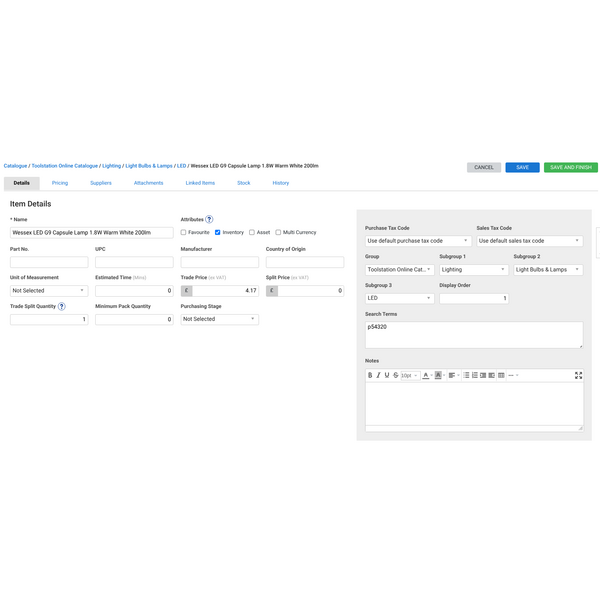The height and width of the screenshot is (600, 600).
Task: Click Trade Split Quantity help icon
Action: tap(62, 306)
